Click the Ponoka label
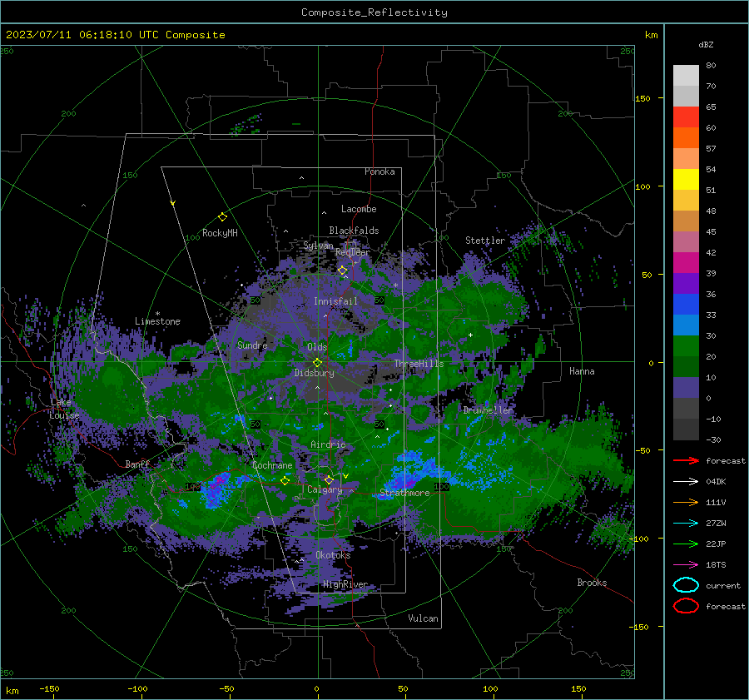749x700 pixels. tap(379, 172)
